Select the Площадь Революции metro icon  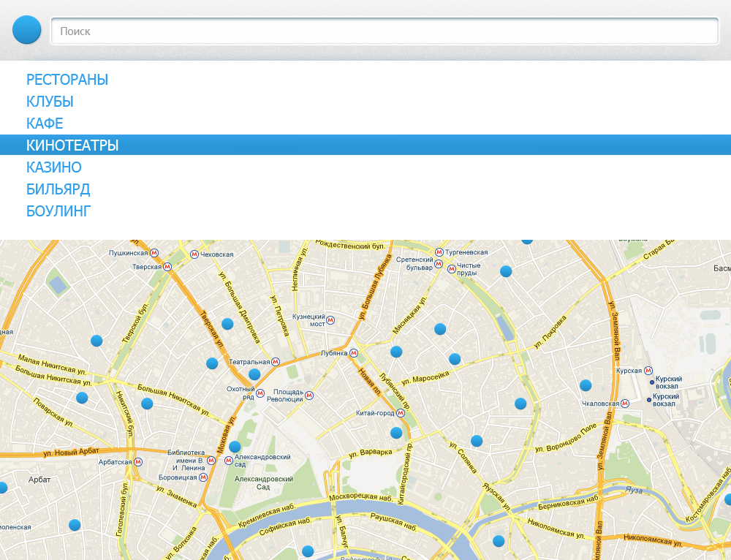point(309,396)
